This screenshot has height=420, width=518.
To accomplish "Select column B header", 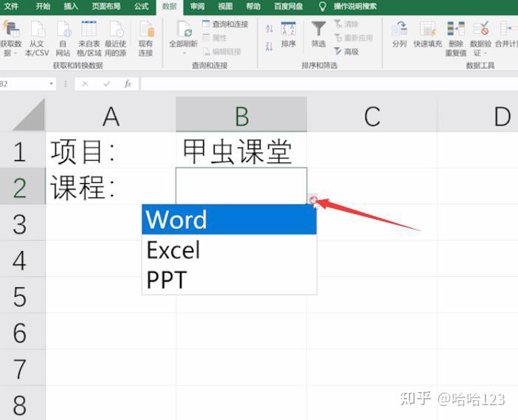I will point(241,115).
